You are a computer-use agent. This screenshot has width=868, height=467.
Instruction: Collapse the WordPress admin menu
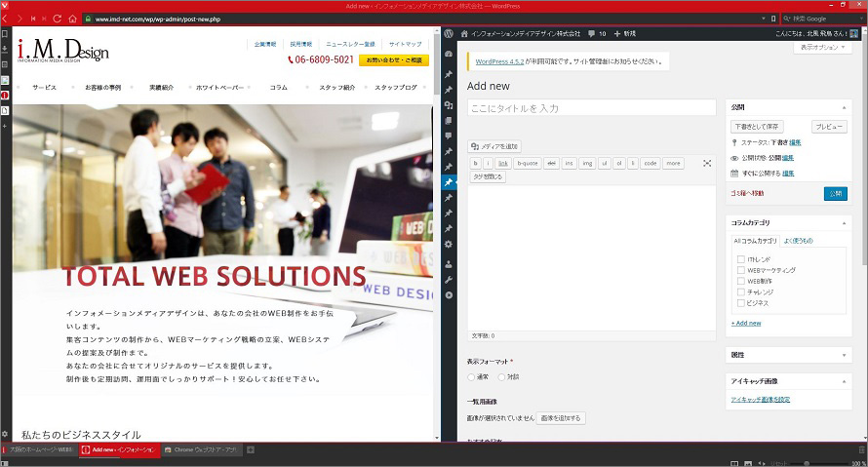[x=449, y=295]
